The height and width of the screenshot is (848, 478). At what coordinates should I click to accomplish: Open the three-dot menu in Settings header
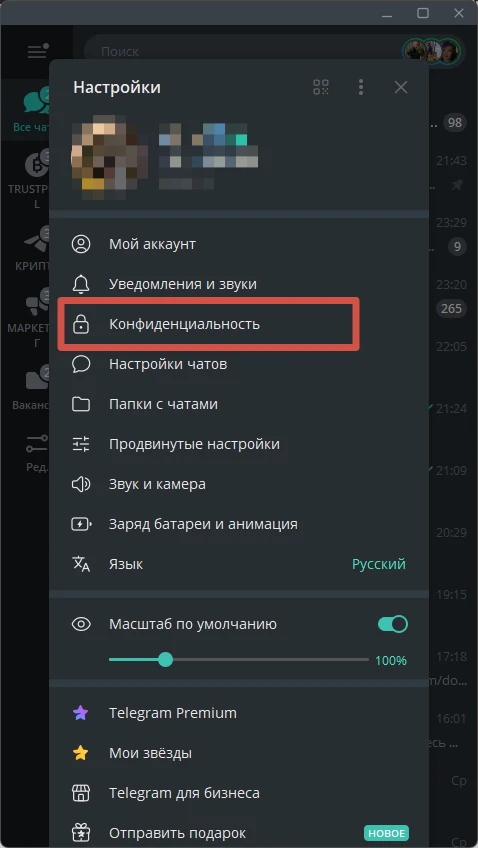[361, 87]
